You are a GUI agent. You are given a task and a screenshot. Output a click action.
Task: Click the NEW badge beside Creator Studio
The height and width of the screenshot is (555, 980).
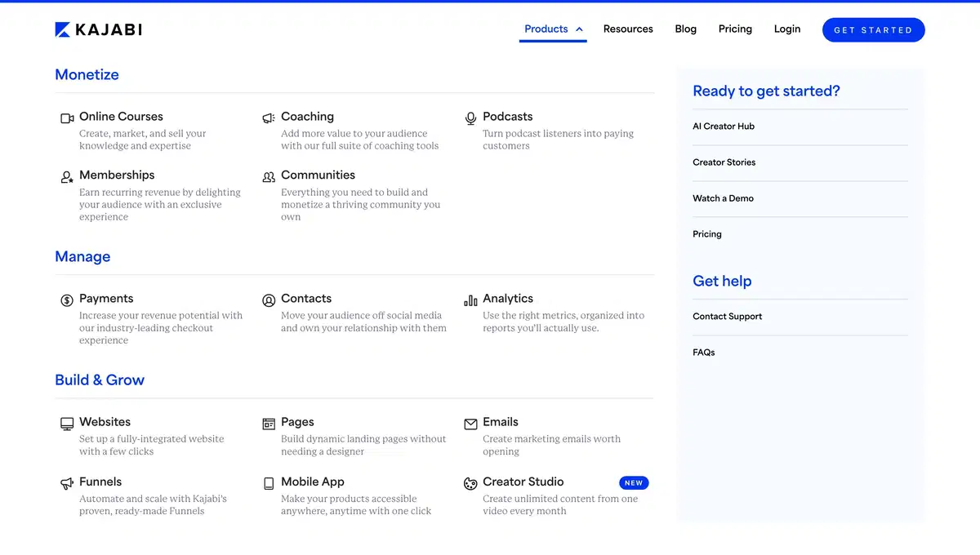[x=634, y=482]
